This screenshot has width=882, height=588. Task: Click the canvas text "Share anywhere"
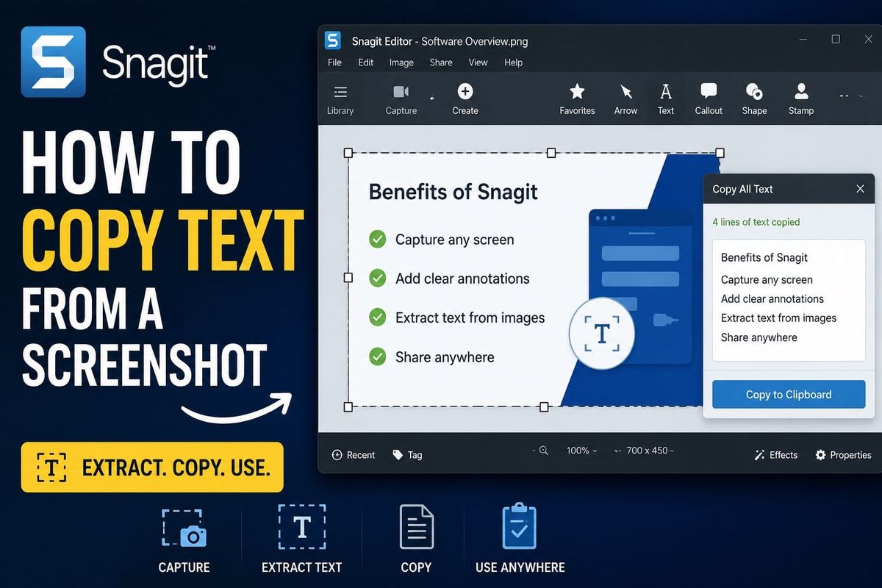point(445,357)
